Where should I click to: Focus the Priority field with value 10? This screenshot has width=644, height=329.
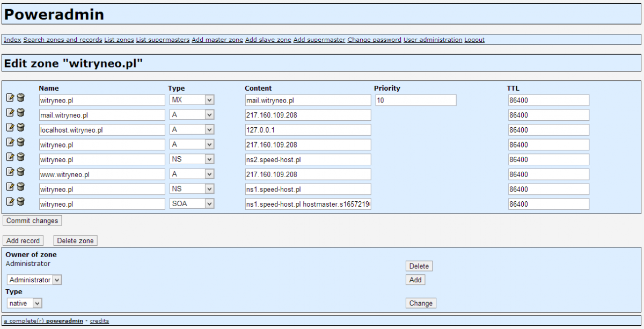[415, 100]
